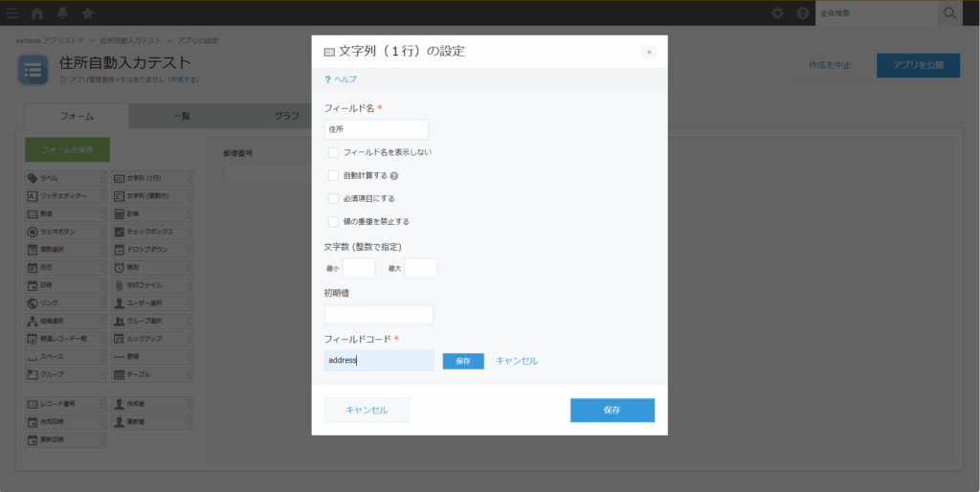Viewport: 980px width, 492px height.
Task: Pick the 文字列 (複数行) field in the palette
Action: click(x=152, y=196)
